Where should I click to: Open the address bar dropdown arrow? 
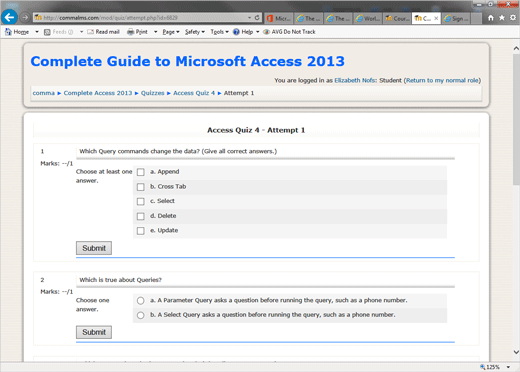249,18
